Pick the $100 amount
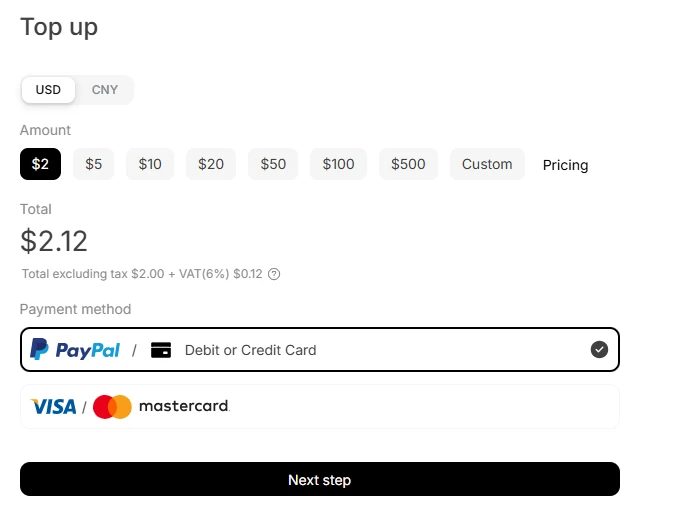 338,164
